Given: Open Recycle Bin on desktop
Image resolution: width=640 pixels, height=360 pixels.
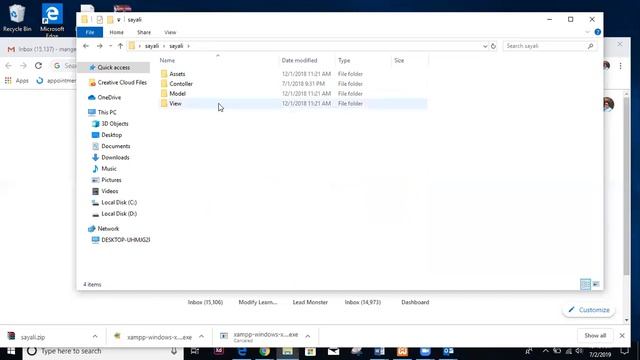Looking at the screenshot, I should pyautogui.click(x=17, y=18).
